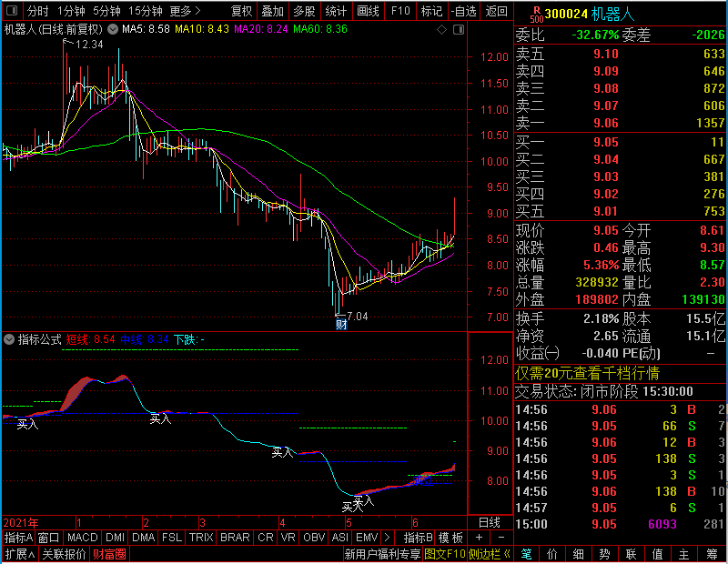Click the 机器人 stock name title
Image resolution: width=728 pixels, height=564 pixels.
click(612, 15)
